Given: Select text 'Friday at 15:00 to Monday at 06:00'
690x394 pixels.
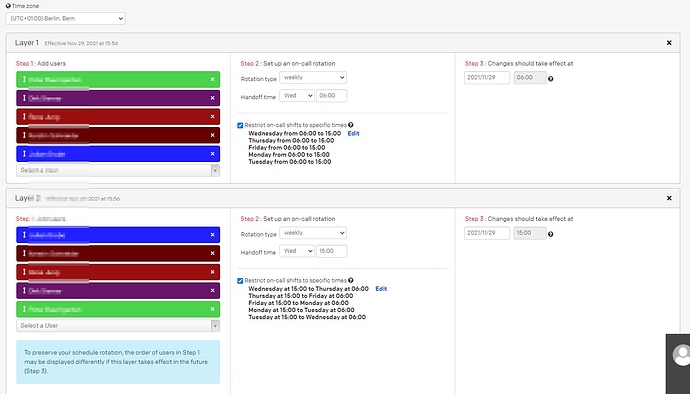Looking at the screenshot, I should [298, 303].
